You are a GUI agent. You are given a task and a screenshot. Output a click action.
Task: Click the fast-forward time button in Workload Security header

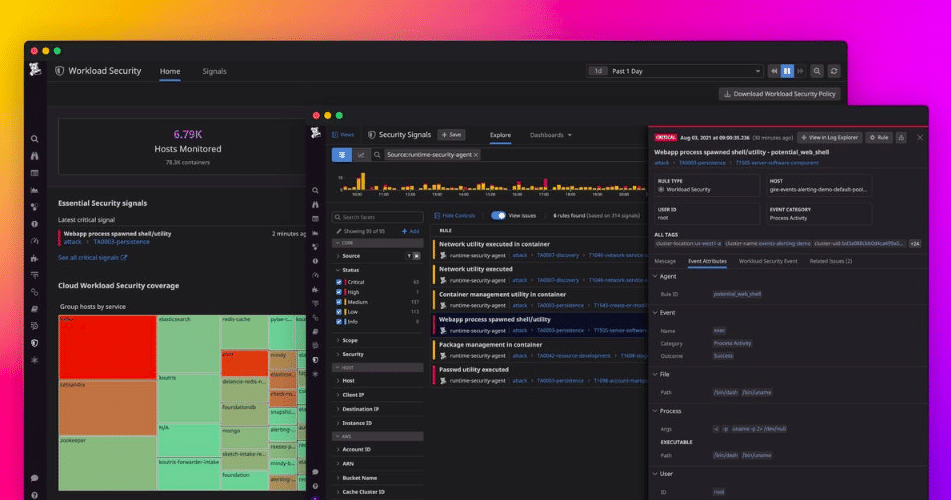click(801, 71)
